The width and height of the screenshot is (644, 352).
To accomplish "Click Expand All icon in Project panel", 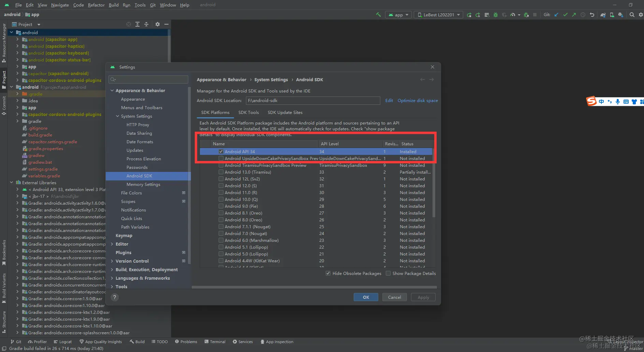I will click(x=137, y=24).
